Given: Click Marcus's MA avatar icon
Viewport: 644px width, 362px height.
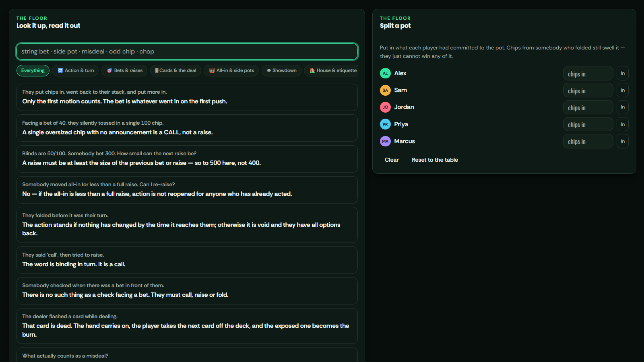Looking at the screenshot, I should pyautogui.click(x=385, y=141).
